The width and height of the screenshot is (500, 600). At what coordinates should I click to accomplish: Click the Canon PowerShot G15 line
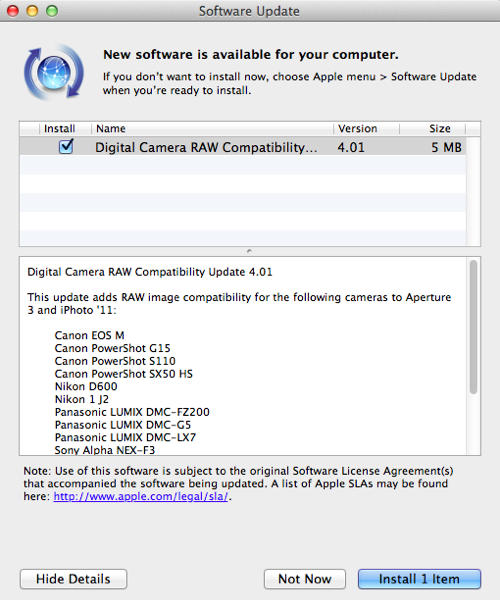click(112, 348)
